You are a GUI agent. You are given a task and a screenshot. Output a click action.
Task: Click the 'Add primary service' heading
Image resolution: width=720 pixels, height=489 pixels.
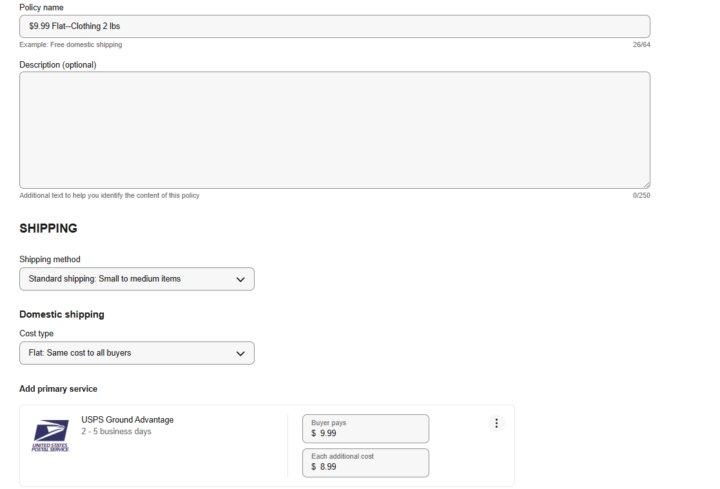pos(58,389)
